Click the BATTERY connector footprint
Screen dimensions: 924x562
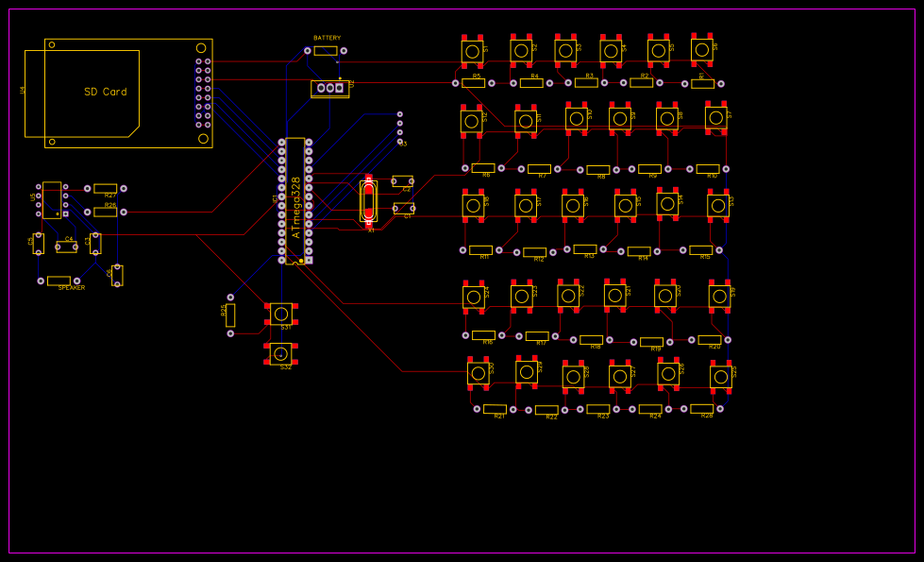[326, 52]
